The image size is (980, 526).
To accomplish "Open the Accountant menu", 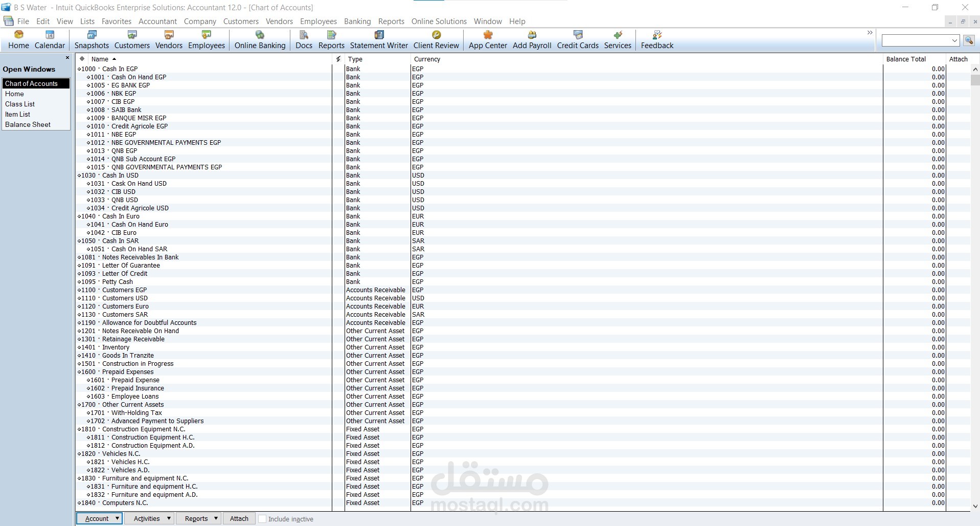I will [157, 21].
